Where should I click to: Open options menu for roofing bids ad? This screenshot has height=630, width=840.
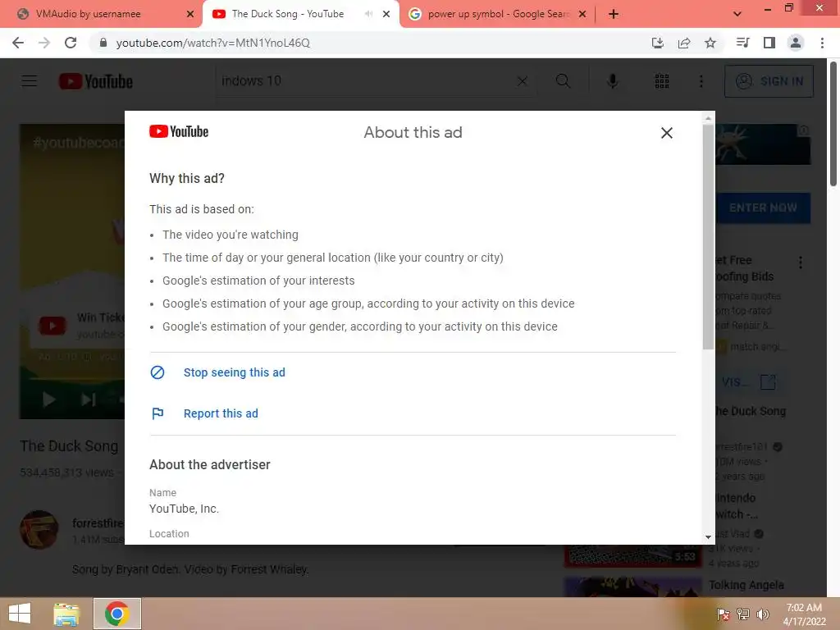pyautogui.click(x=801, y=262)
